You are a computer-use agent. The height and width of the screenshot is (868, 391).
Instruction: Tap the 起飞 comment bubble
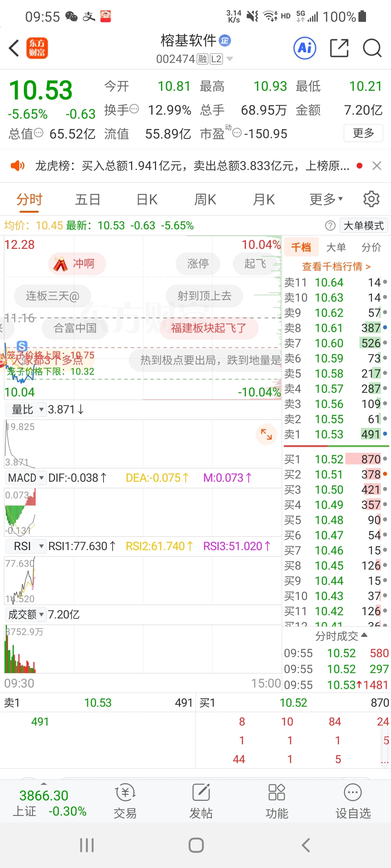255,264
